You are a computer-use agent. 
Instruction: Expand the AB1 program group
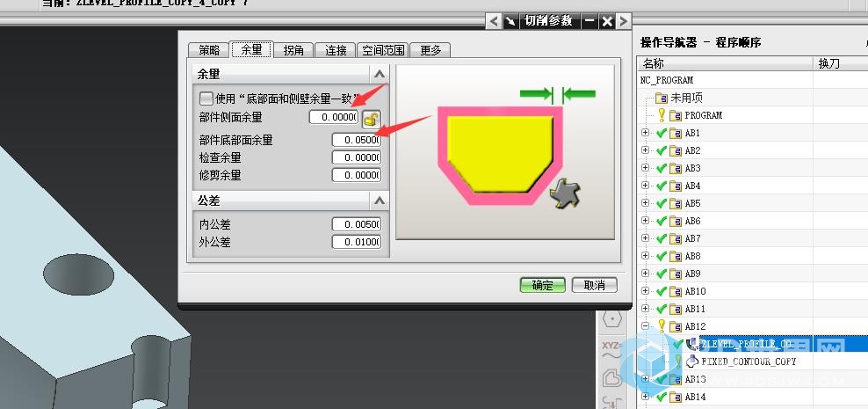tap(646, 133)
